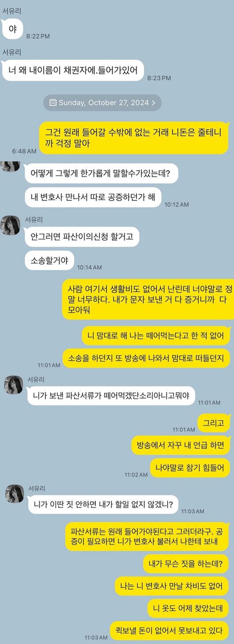Viewport: 234px width, 644px height.
Task: Select yellow bubble starting 그건 원래 들어갈
Action: pos(134,138)
